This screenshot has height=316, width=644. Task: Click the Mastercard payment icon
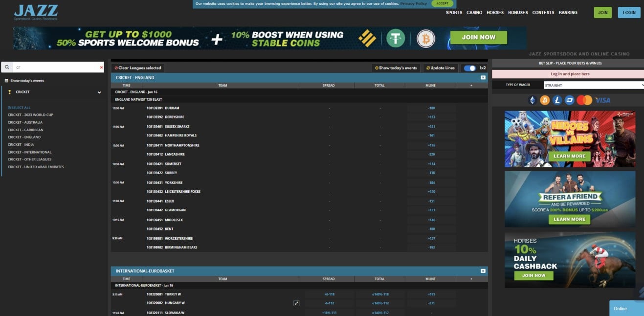pos(584,100)
